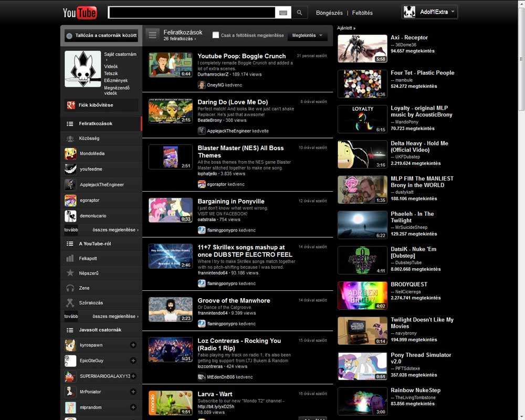Click tovább under subscriptions list

(71, 230)
